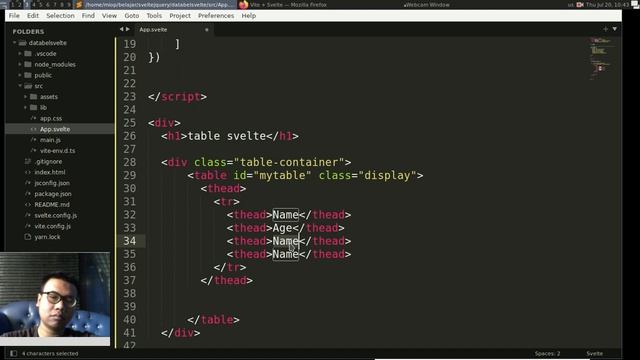This screenshot has width=640, height=360.
Task: Click the Sublime Text icon in taskbar
Action: point(79,4)
